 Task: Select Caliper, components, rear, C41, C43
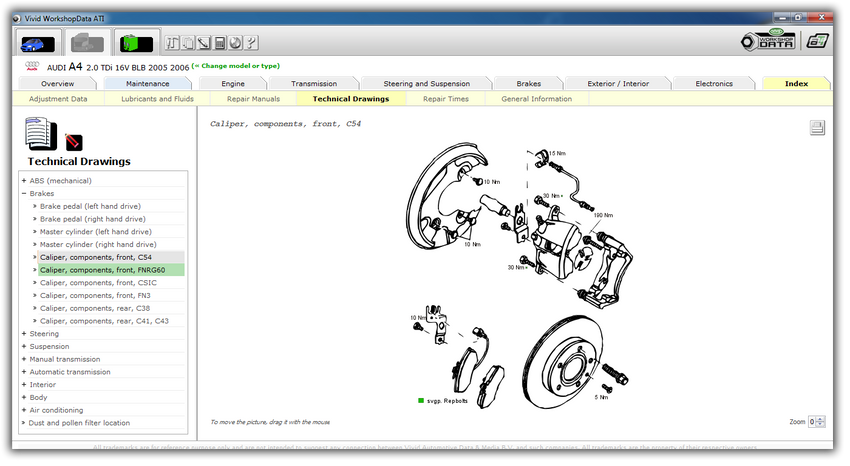[x=104, y=321]
